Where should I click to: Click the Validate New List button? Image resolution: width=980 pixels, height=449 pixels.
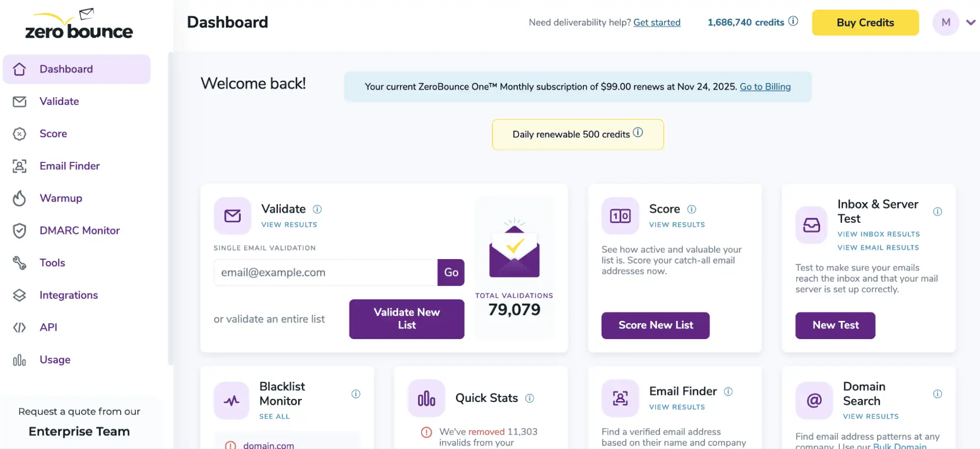coord(406,319)
